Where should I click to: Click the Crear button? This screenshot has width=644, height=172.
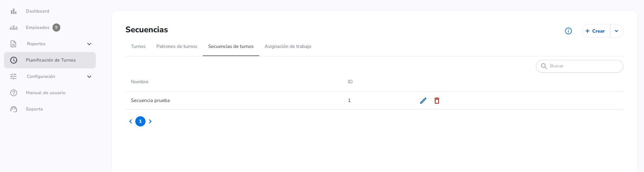pos(596,31)
